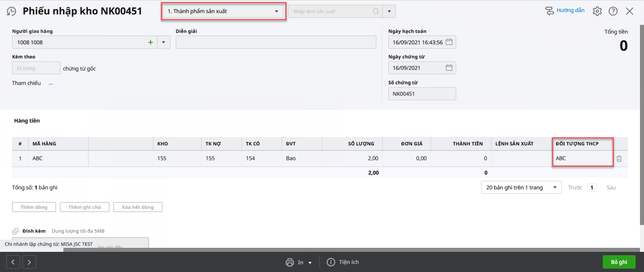Open the In print options dropdown

coord(310,263)
